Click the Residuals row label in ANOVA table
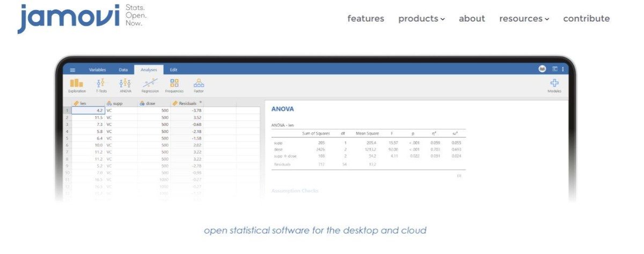 pyautogui.click(x=282, y=165)
